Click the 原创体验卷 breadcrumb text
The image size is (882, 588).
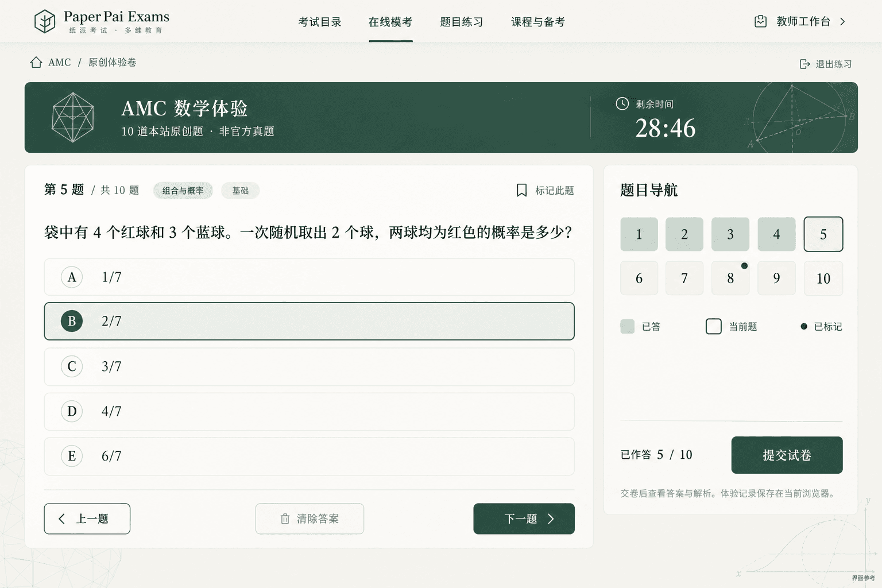click(x=112, y=62)
